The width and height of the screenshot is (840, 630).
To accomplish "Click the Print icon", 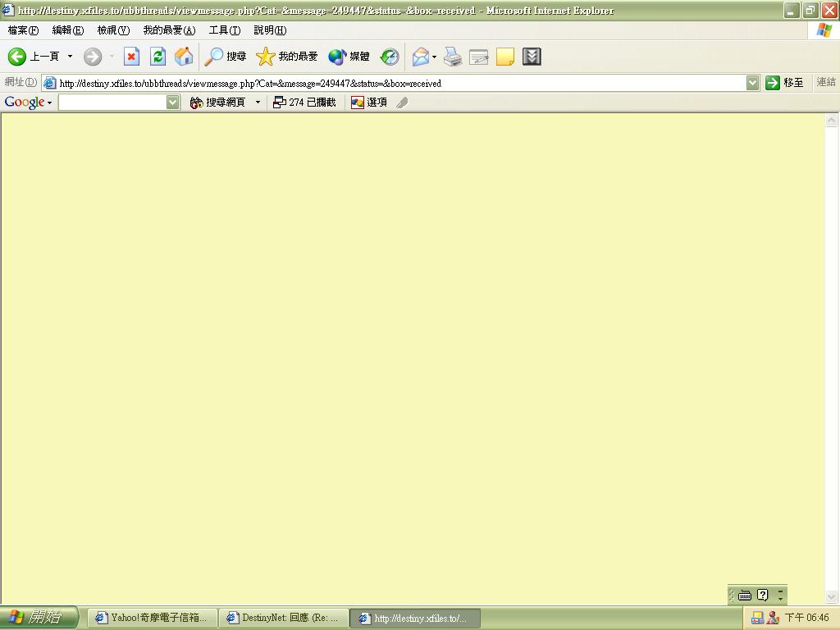I will tap(453, 57).
